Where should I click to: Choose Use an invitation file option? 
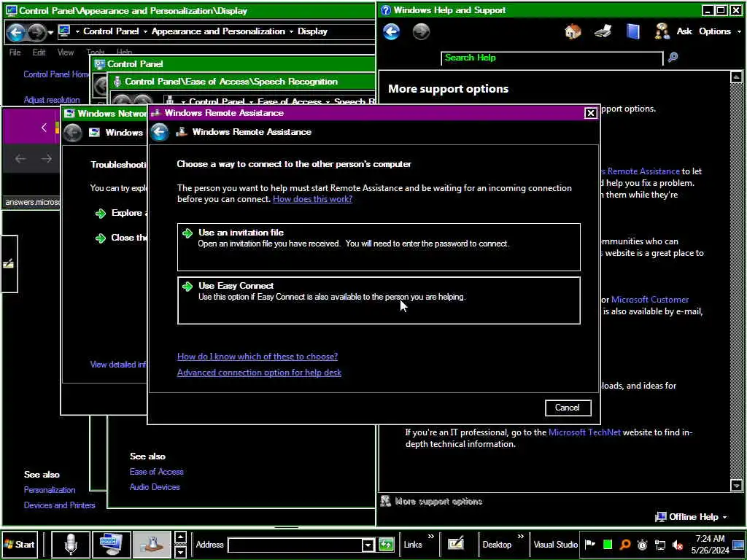click(x=379, y=246)
